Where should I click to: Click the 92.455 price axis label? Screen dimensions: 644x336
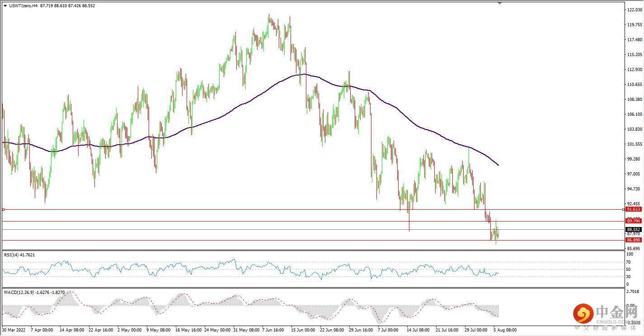(635, 204)
